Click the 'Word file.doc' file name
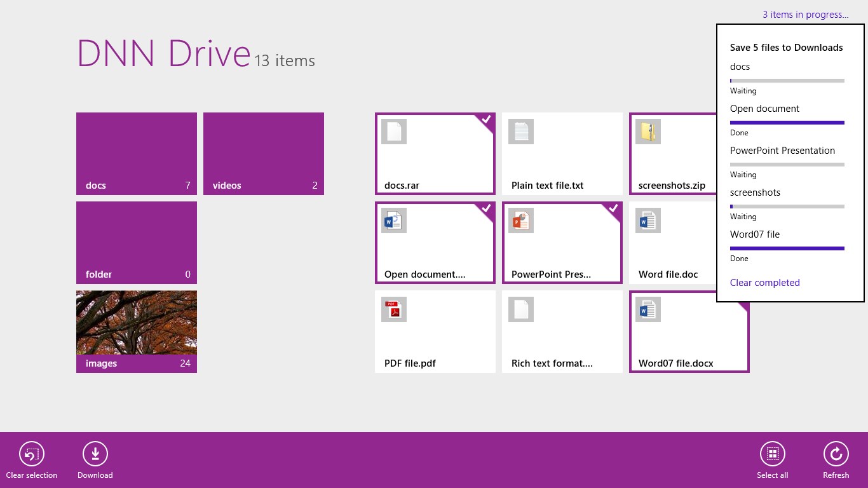The image size is (868, 488). (x=668, y=274)
